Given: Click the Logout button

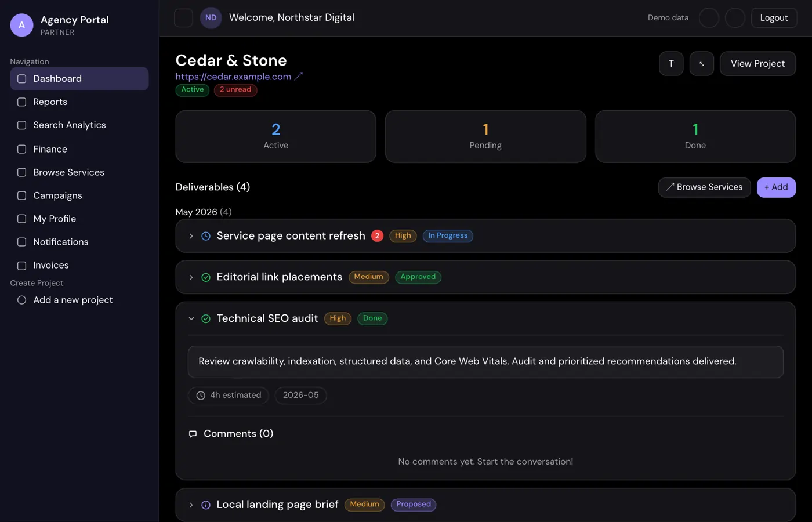Looking at the screenshot, I should coord(774,18).
